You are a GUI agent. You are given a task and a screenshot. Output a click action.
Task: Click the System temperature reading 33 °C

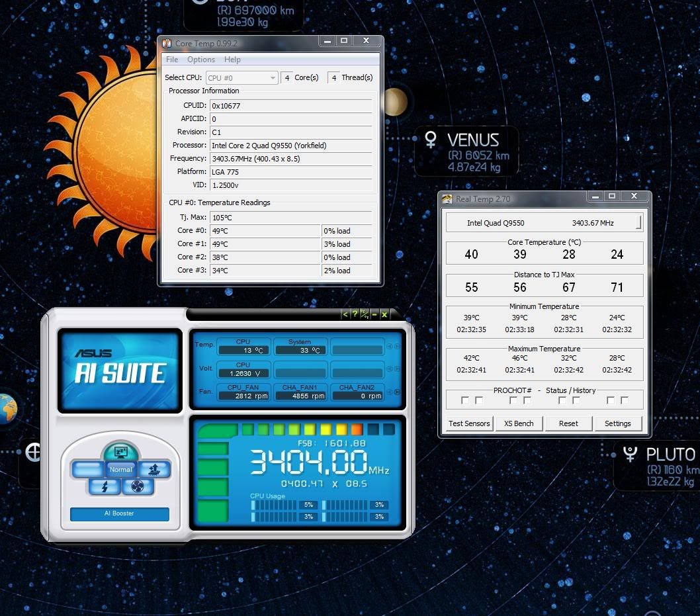coord(301,351)
